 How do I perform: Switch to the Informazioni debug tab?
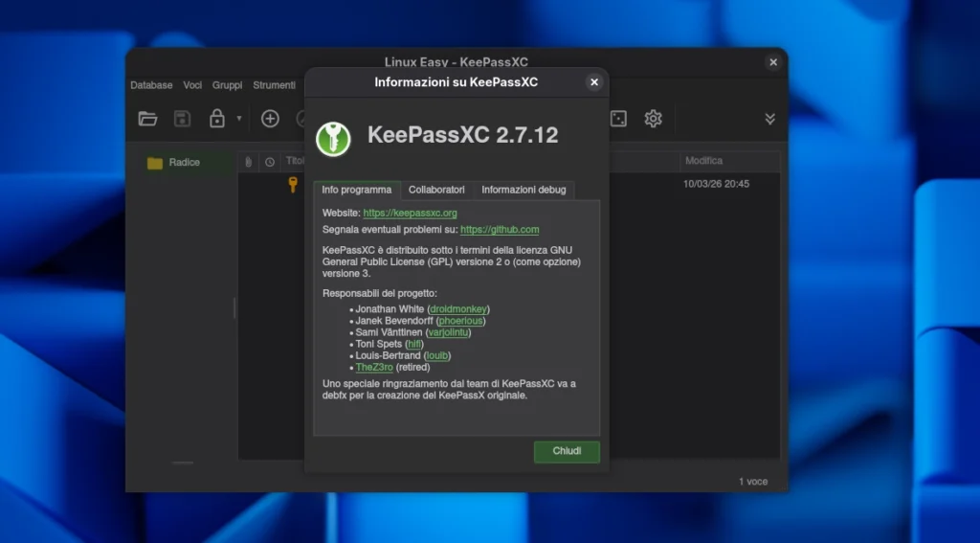click(x=523, y=191)
